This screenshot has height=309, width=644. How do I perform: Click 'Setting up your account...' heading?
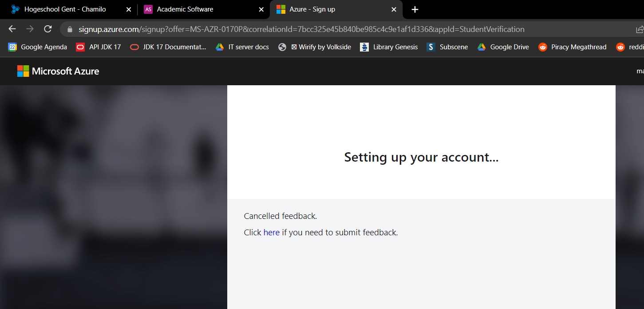[421, 157]
